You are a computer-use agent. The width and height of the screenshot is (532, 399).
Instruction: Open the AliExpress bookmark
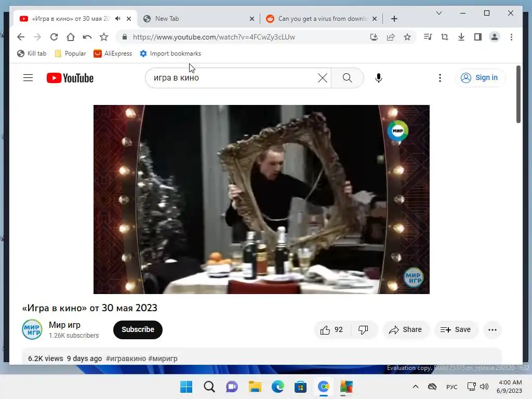[113, 54]
